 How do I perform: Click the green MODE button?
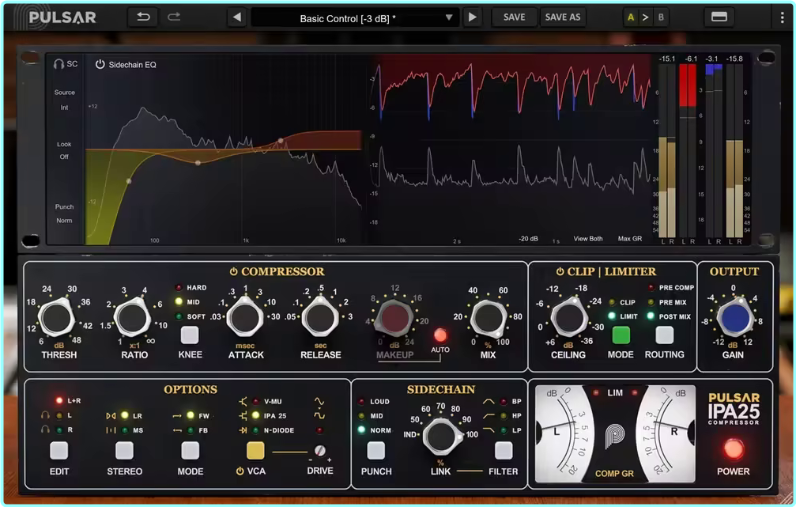pyautogui.click(x=621, y=335)
